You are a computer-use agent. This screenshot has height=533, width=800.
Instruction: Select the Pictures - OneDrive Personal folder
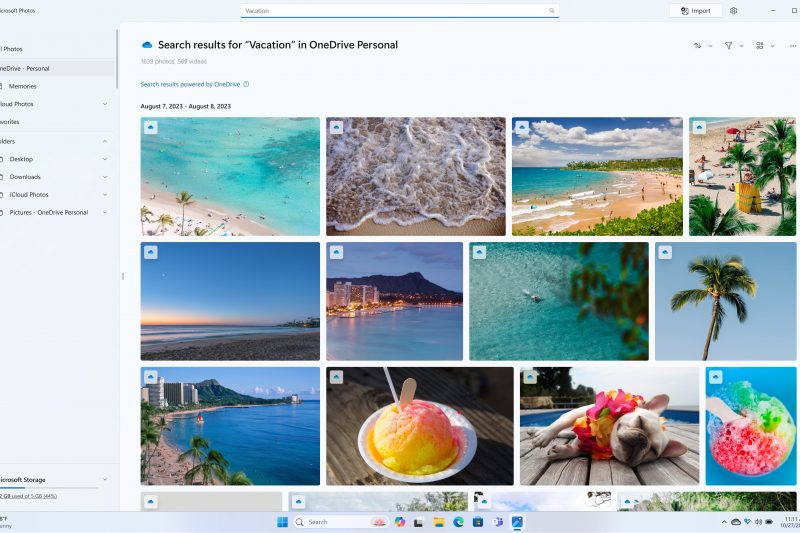(48, 213)
